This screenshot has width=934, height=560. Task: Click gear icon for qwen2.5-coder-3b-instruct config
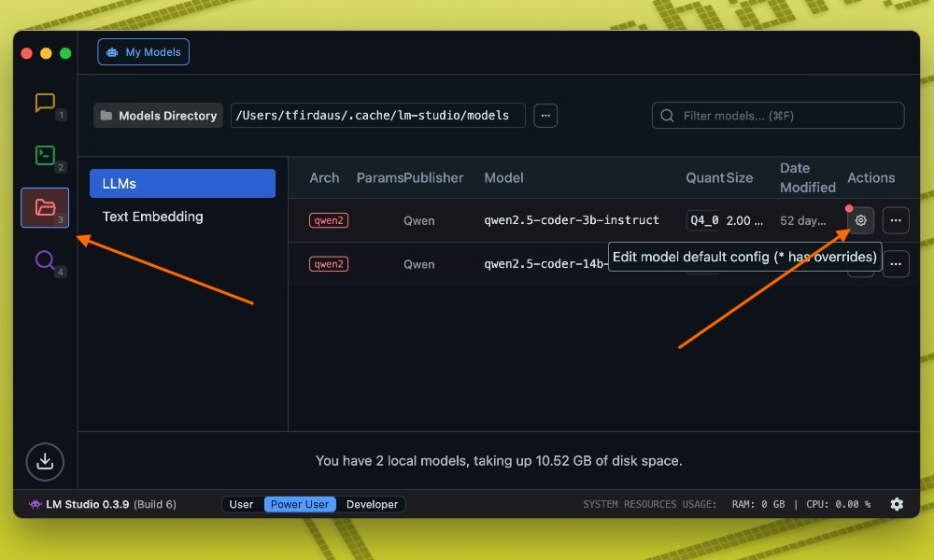[861, 220]
